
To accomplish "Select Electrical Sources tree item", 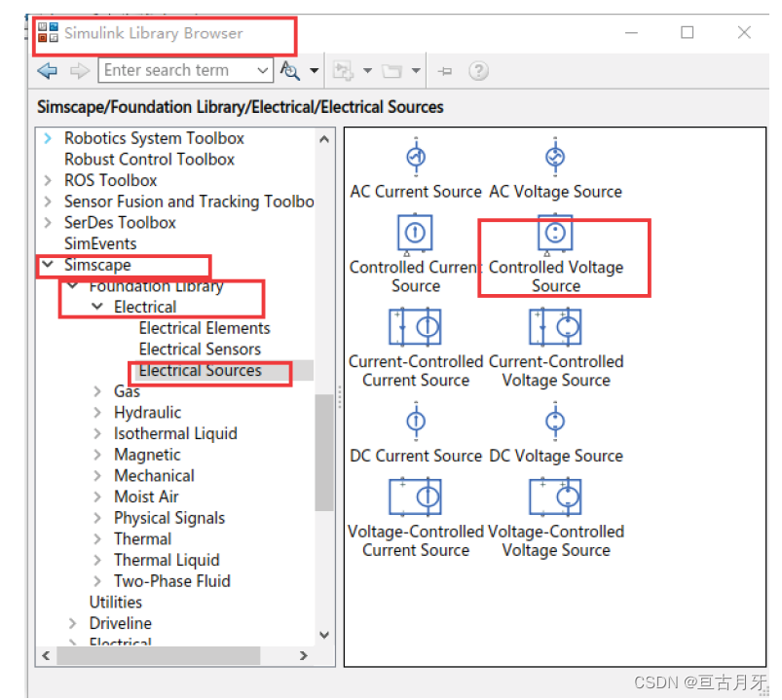I will [x=200, y=370].
